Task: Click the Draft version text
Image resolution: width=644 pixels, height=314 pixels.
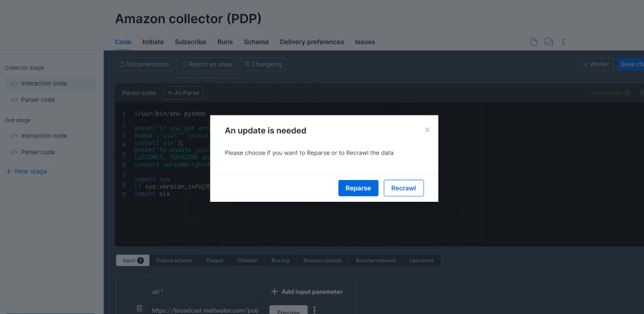Action: click(x=606, y=93)
